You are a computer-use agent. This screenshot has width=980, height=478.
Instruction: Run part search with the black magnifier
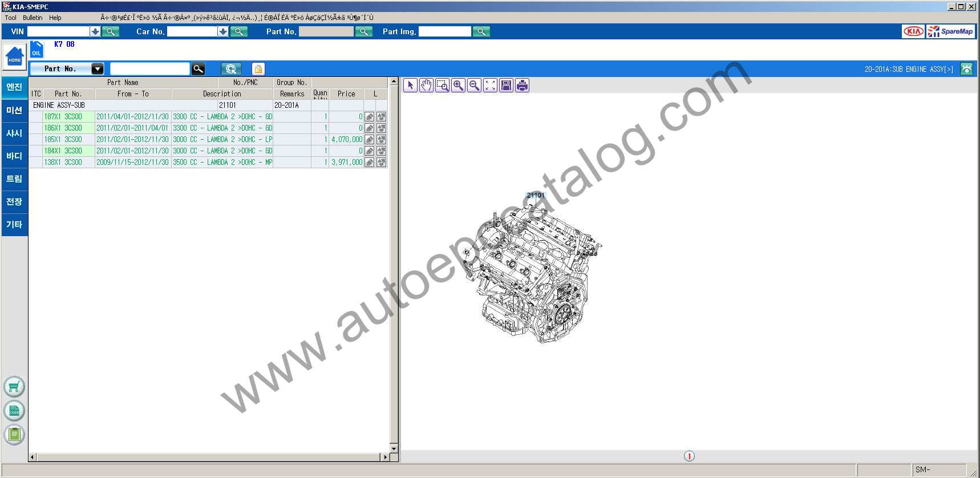point(198,69)
